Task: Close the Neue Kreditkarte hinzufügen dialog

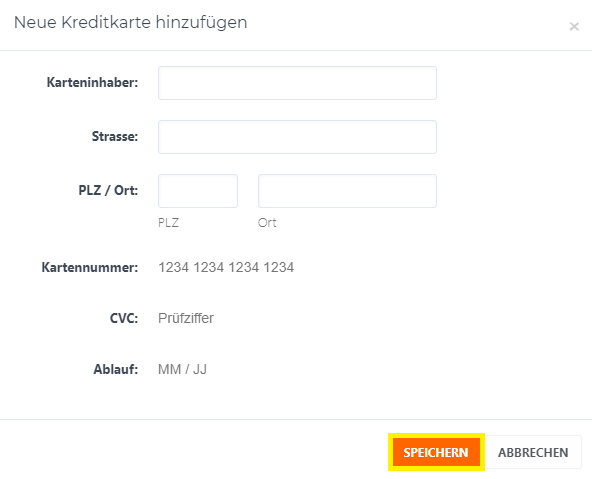Action: coord(574,26)
